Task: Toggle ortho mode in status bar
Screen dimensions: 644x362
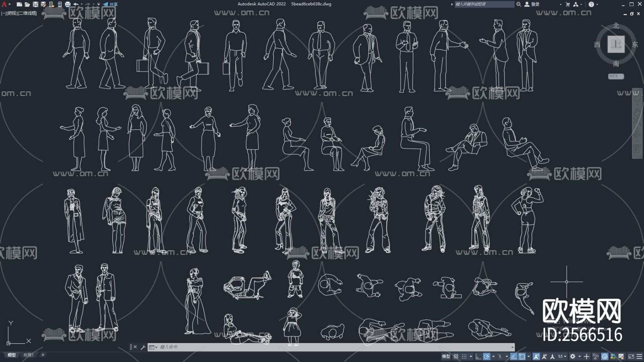Action: click(478, 356)
